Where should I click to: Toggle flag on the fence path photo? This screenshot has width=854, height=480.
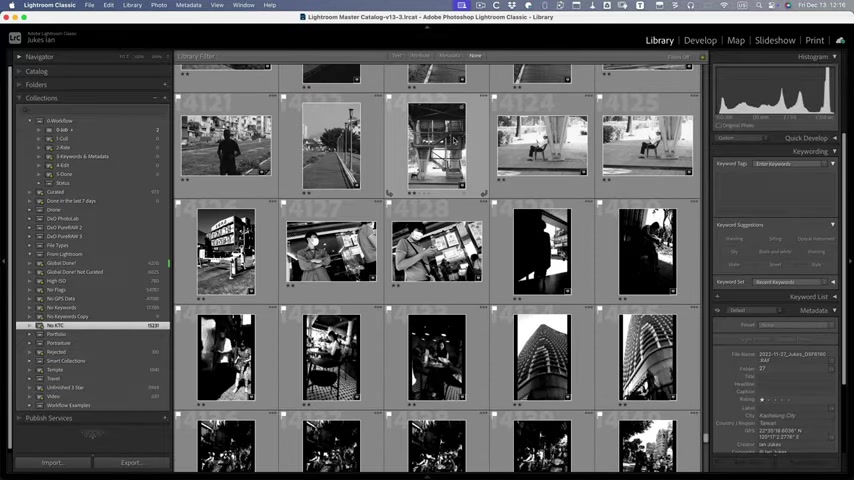(284, 98)
